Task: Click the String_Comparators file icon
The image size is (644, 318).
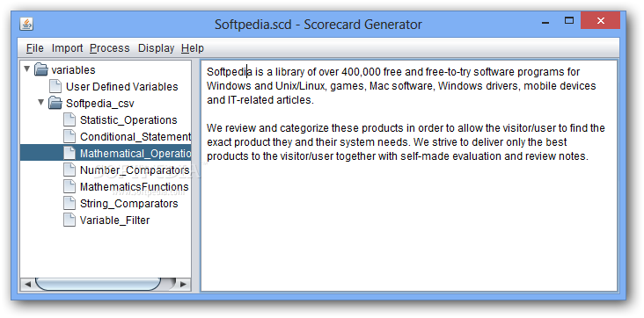Action: pyautogui.click(x=70, y=203)
